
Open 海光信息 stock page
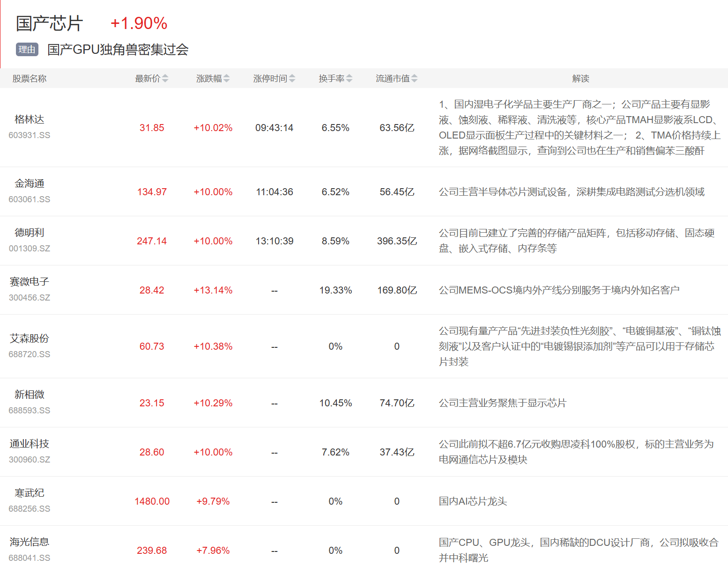[29, 542]
